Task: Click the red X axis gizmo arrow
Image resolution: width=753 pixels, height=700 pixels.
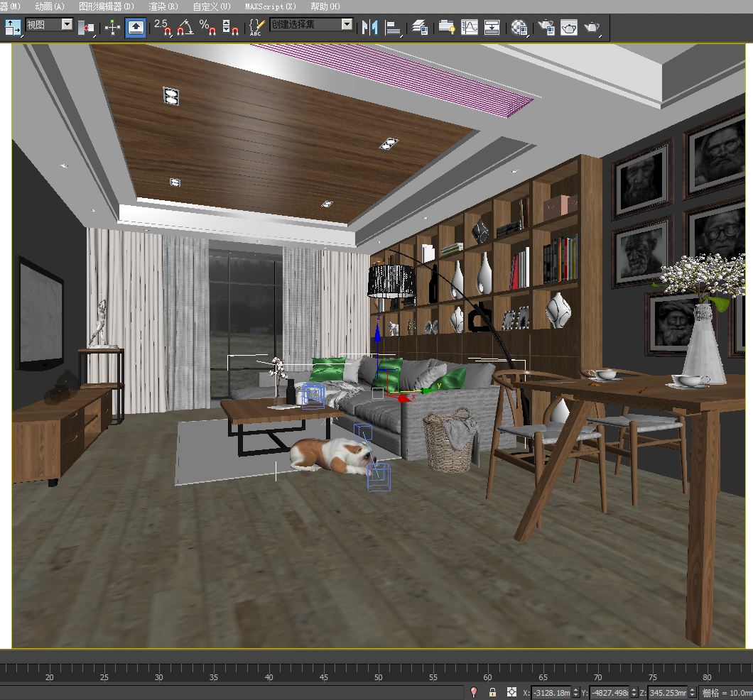Action: click(405, 398)
